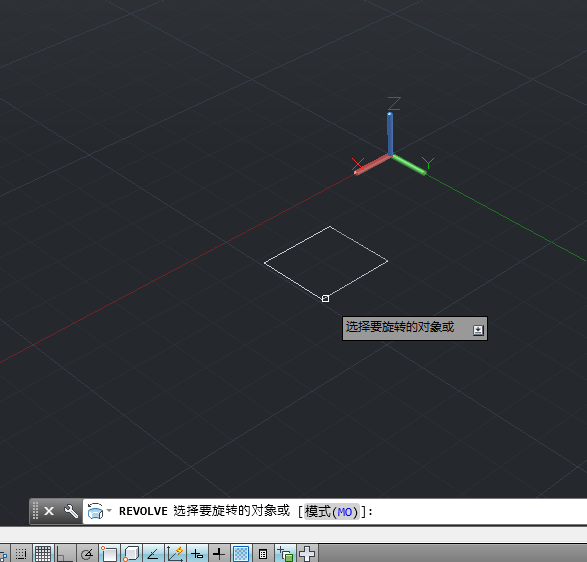Click the UCS icon Y axis
Image resolution: width=587 pixels, height=562 pixels.
[409, 165]
